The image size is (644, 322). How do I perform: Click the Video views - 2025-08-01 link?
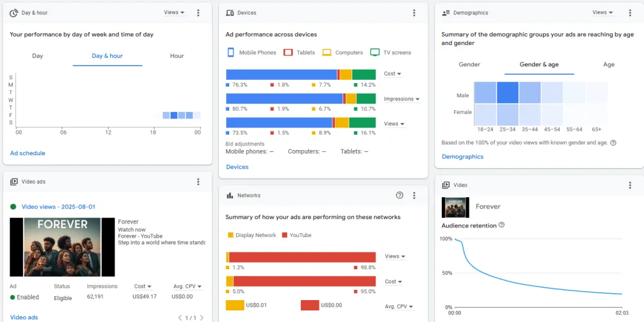coord(59,207)
